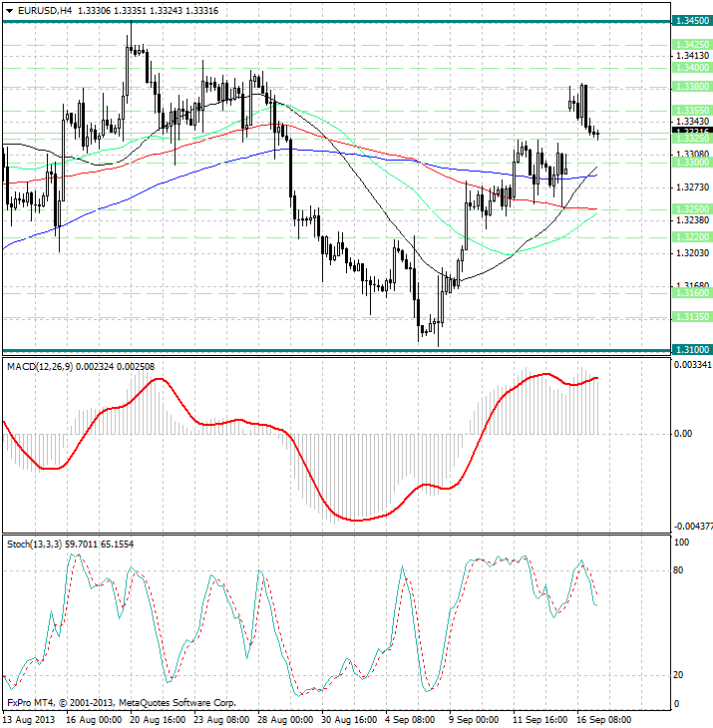The image size is (713, 728).
Task: Click the 11 Sep 16:00 time label
Action: (x=539, y=720)
